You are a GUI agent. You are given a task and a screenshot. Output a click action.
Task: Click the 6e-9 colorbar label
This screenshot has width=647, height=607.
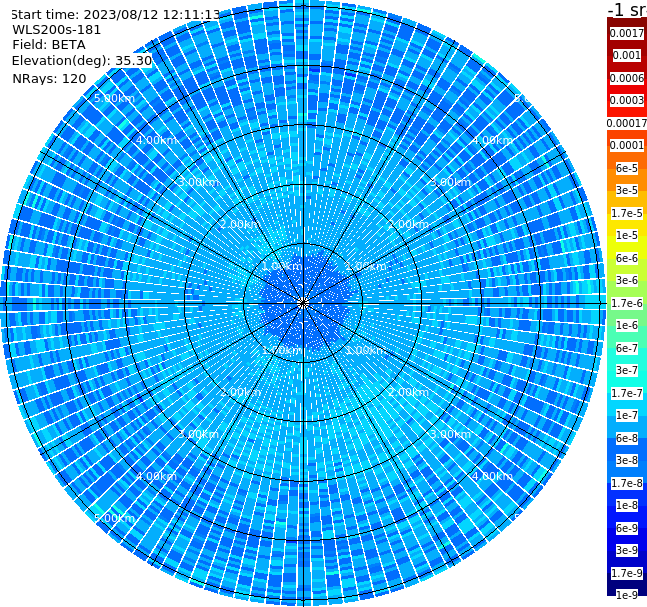[x=627, y=528]
